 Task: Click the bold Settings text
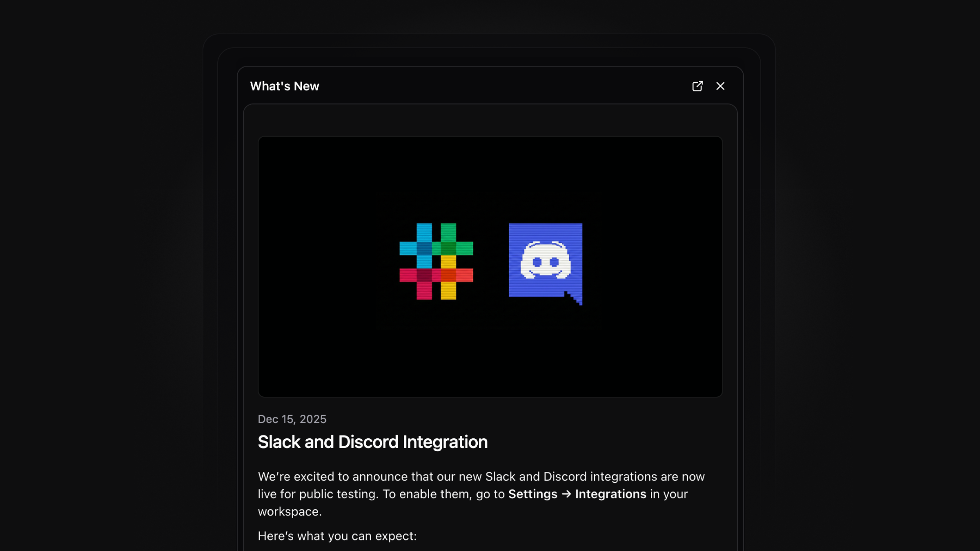pyautogui.click(x=532, y=494)
